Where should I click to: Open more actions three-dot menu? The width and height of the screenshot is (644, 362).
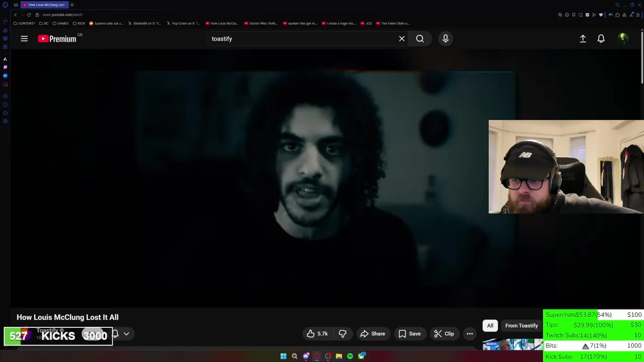(469, 334)
